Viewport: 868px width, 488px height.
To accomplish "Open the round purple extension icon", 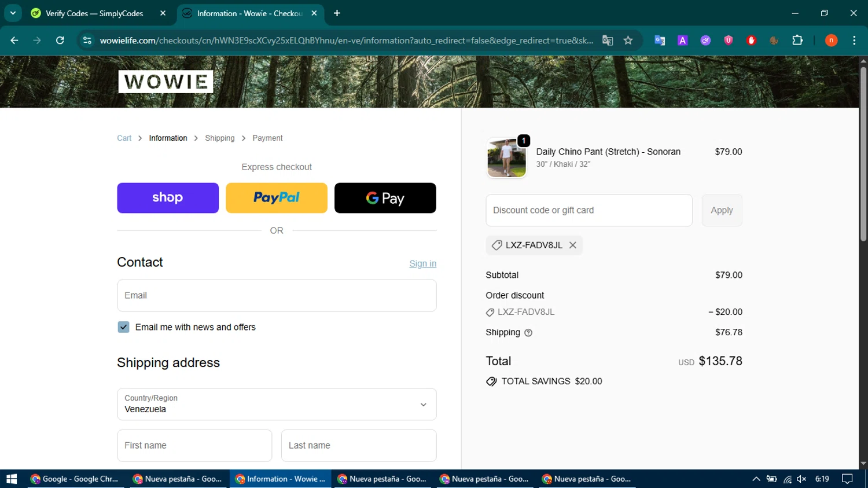I will [x=705, y=41].
